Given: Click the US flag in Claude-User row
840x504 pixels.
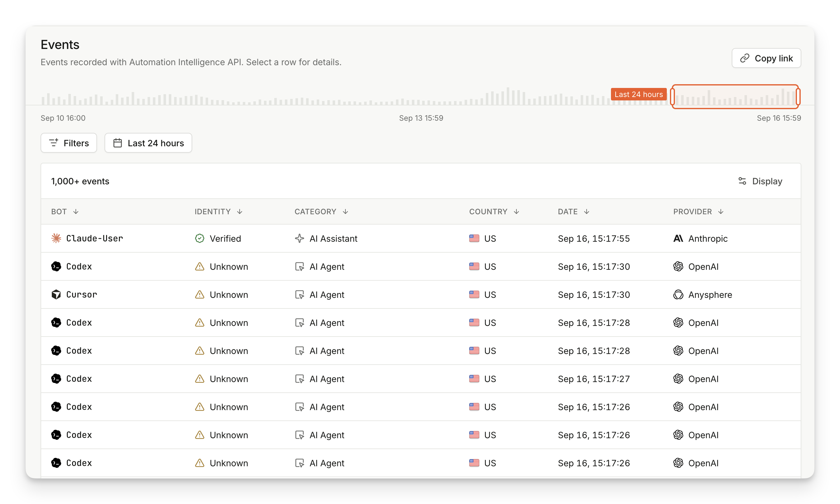Looking at the screenshot, I should click(x=474, y=238).
